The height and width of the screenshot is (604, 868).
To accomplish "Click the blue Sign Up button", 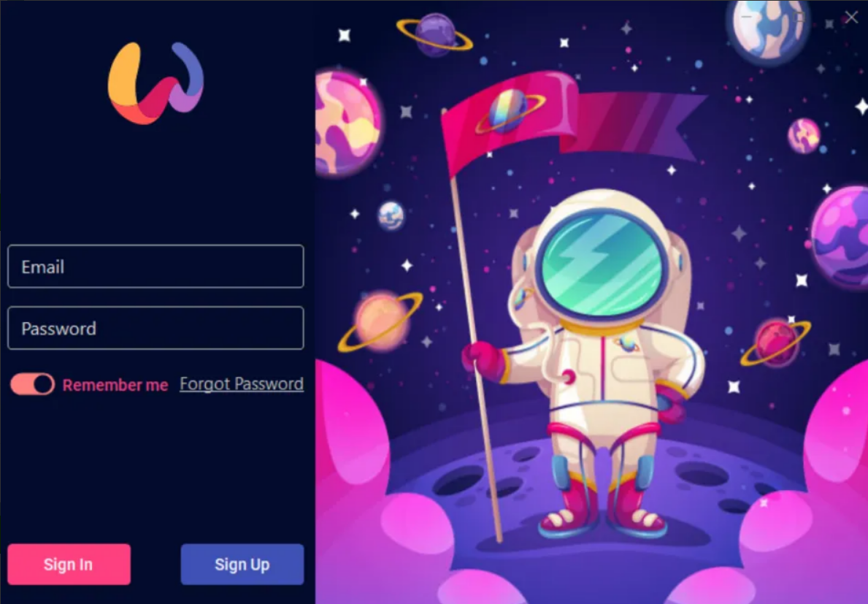I will [x=242, y=564].
